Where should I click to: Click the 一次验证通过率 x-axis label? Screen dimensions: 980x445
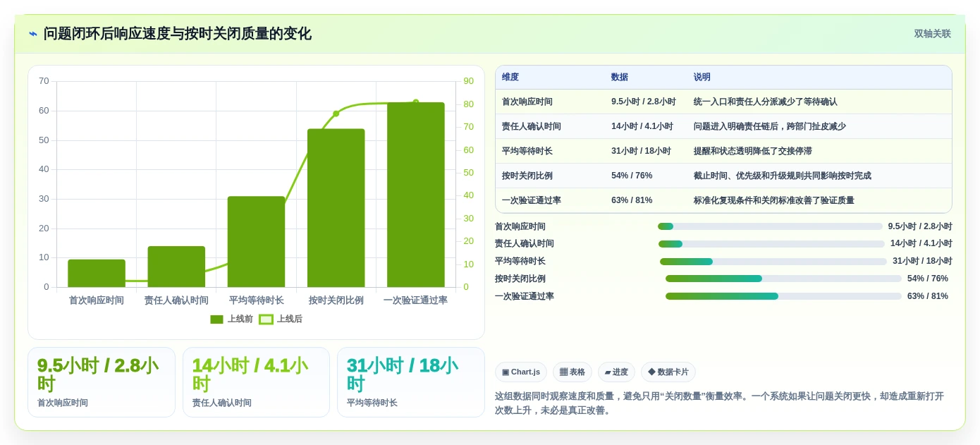416,300
